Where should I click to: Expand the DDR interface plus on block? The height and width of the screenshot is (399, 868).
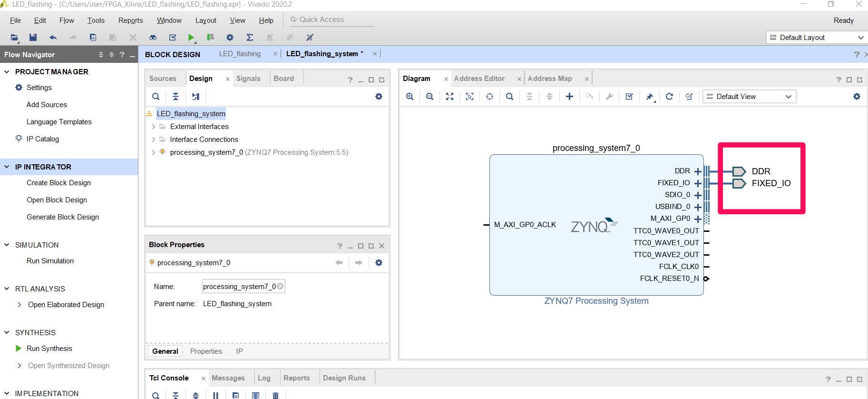698,171
